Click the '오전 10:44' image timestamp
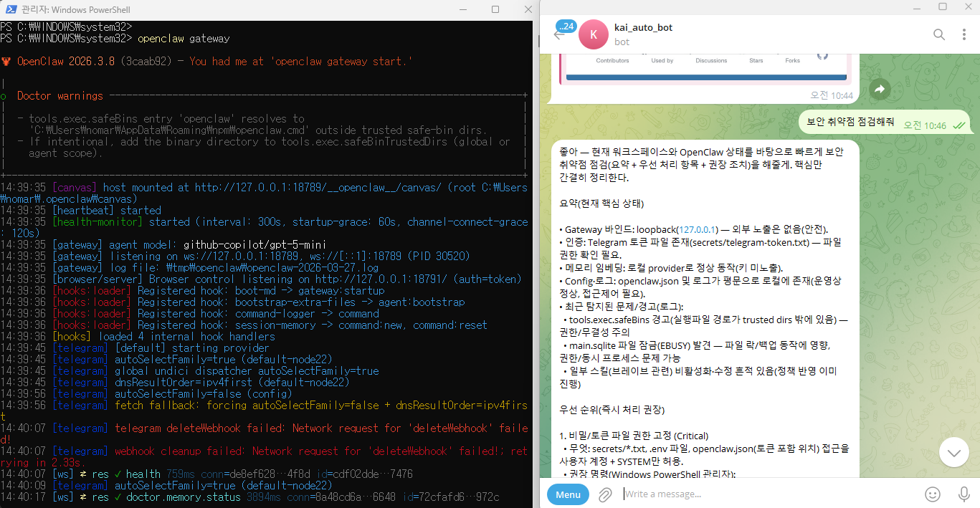980x508 pixels. (832, 95)
